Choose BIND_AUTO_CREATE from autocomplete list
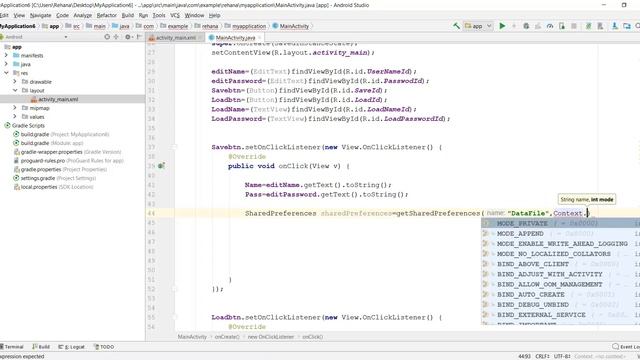Screen dimensions: 640x360 pos(560,294)
